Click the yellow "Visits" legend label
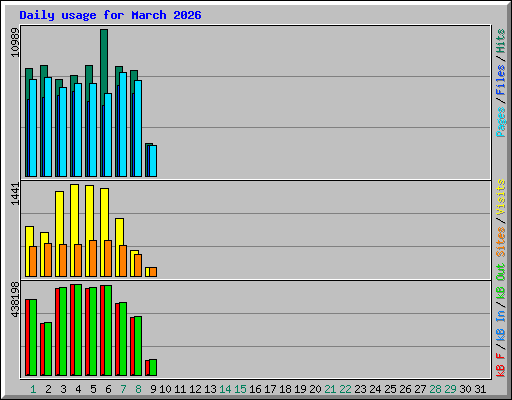The image size is (512, 400). point(500,197)
